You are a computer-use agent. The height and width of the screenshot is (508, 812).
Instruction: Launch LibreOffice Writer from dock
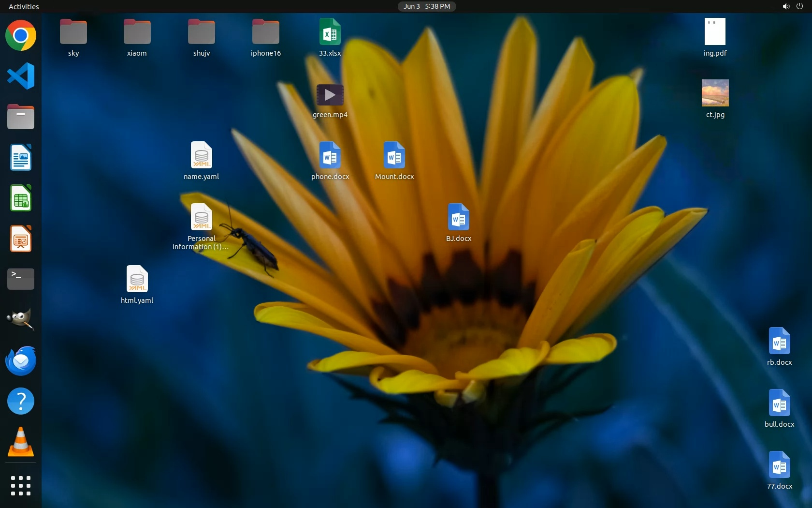[x=21, y=157]
